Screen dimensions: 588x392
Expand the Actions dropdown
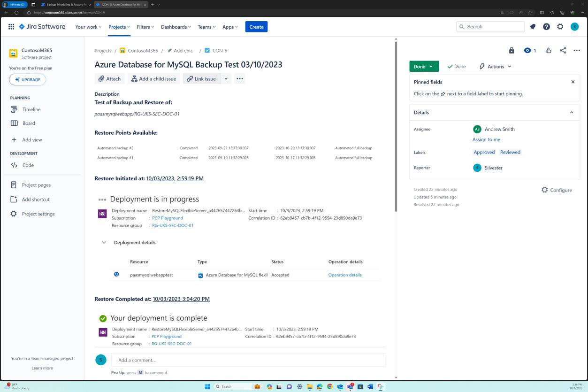(495, 66)
